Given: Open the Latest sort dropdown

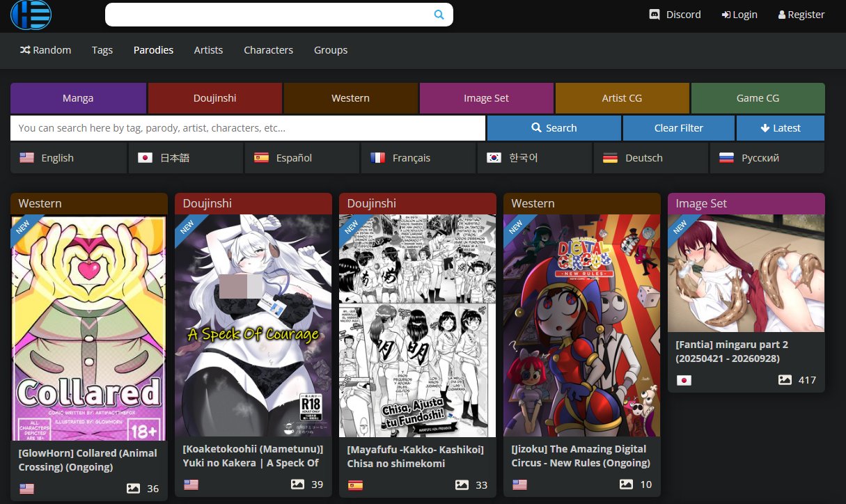Looking at the screenshot, I should tap(780, 128).
